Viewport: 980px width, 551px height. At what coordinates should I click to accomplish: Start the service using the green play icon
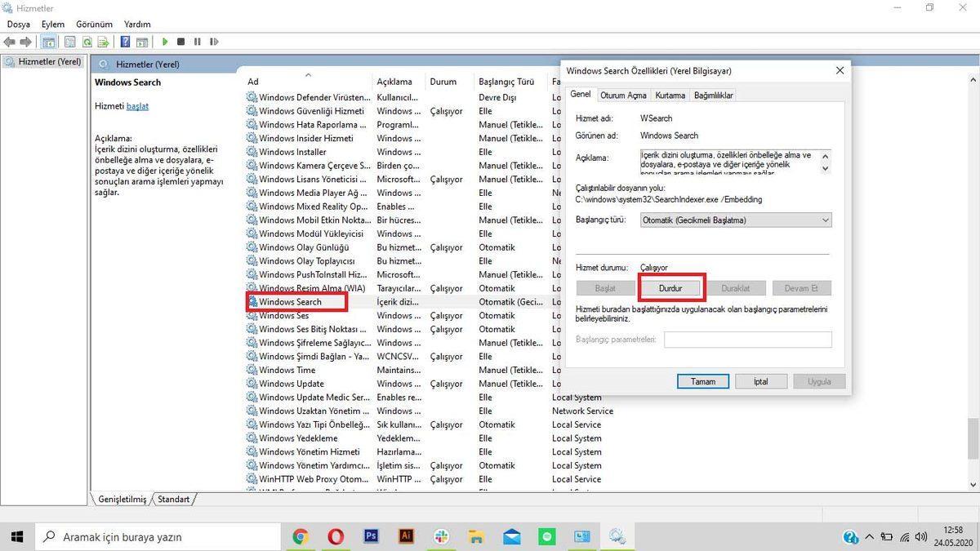pyautogui.click(x=165, y=42)
